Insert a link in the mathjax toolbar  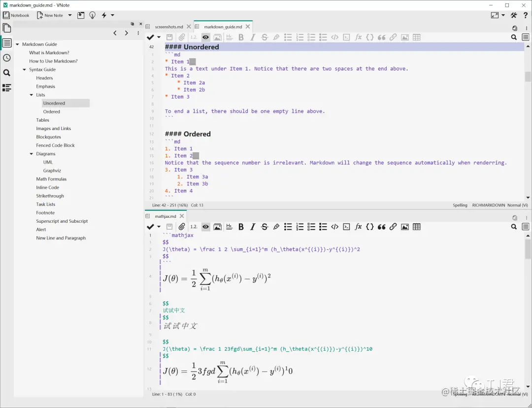[x=393, y=227]
